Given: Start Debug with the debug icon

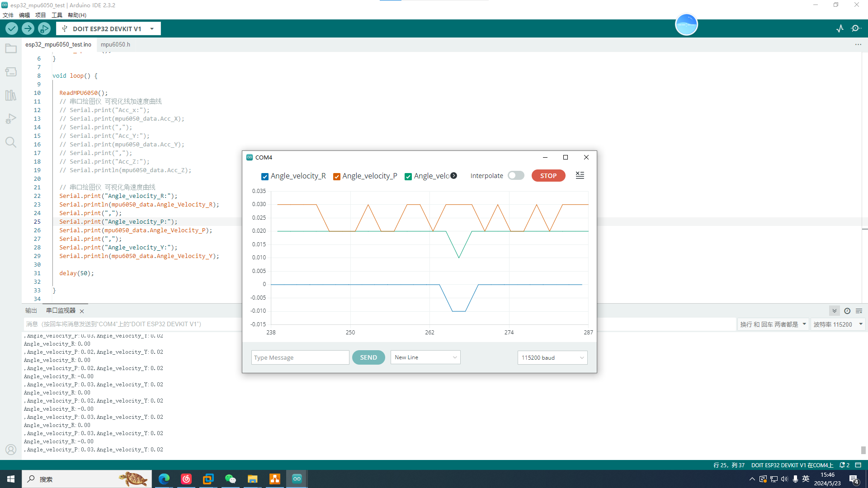Looking at the screenshot, I should coord(44,28).
